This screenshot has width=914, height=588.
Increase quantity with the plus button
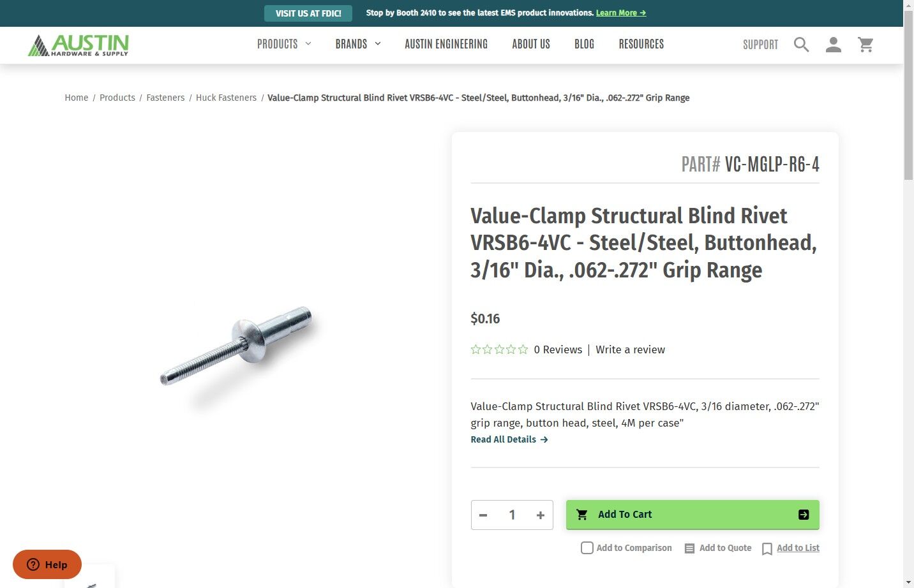(x=541, y=515)
